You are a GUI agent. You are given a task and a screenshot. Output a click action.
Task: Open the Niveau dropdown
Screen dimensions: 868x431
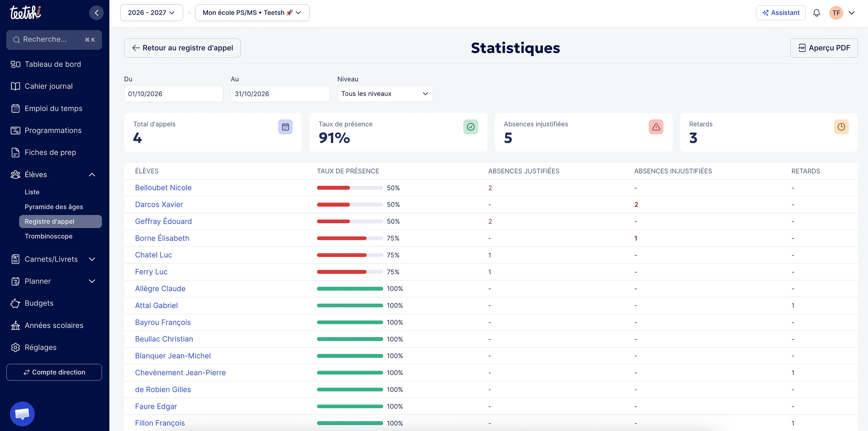pos(385,94)
